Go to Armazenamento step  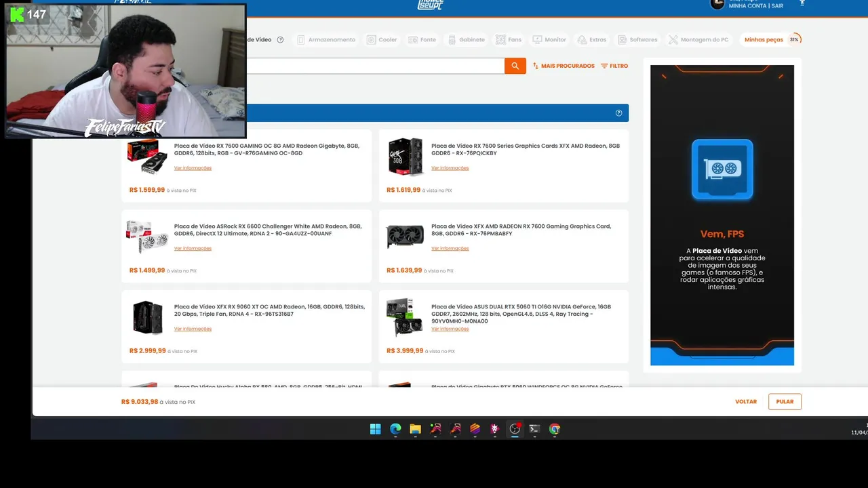(x=325, y=40)
